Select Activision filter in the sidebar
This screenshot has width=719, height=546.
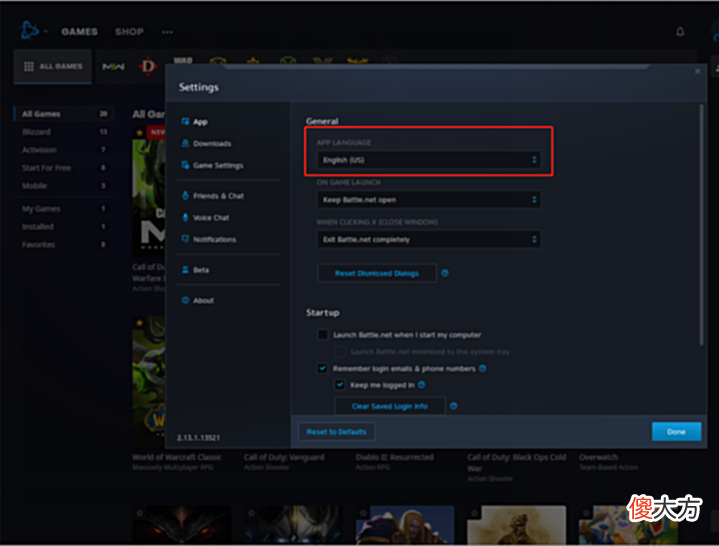[64, 150]
